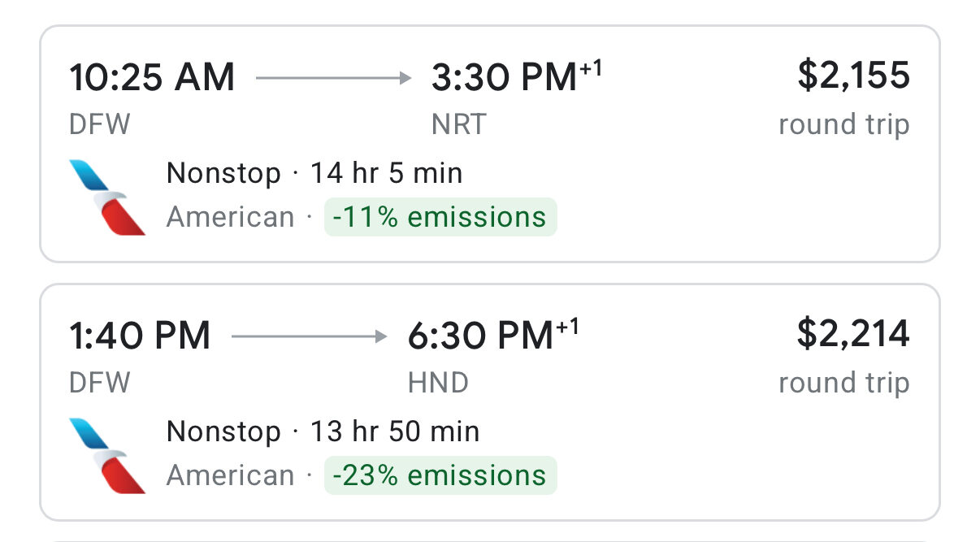Tap the NRT destination airport code
The image size is (980, 542).
459,124
